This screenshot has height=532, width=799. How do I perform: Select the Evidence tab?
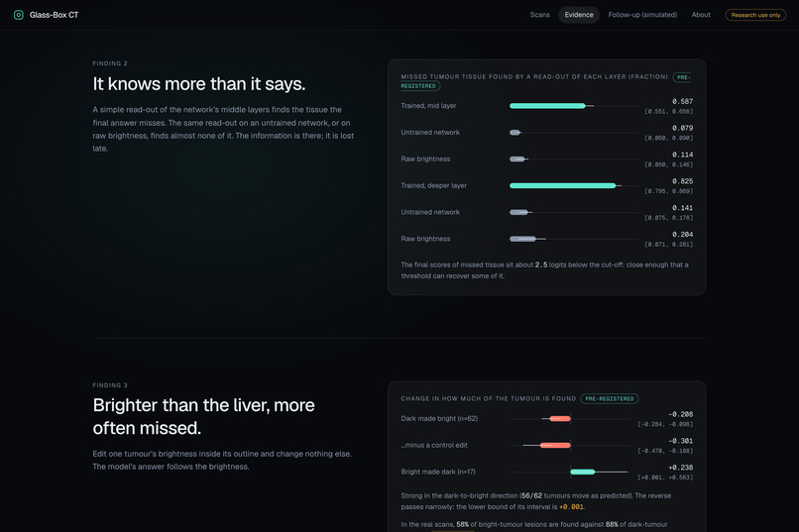579,15
